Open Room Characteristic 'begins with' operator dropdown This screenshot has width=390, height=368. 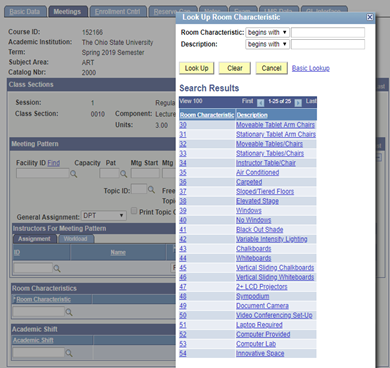click(x=267, y=32)
